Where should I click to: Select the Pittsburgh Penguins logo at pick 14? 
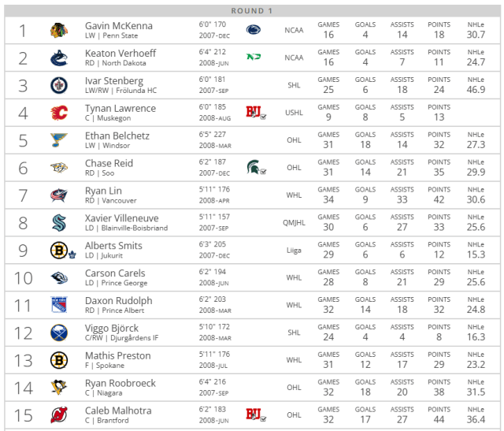click(59, 388)
